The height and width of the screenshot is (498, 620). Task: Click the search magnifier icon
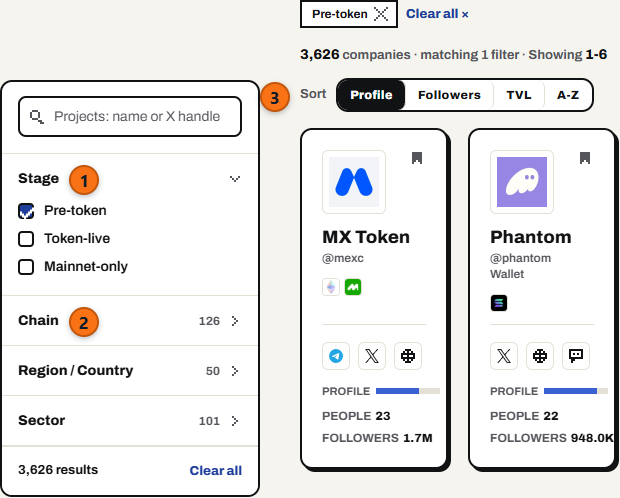[x=37, y=117]
